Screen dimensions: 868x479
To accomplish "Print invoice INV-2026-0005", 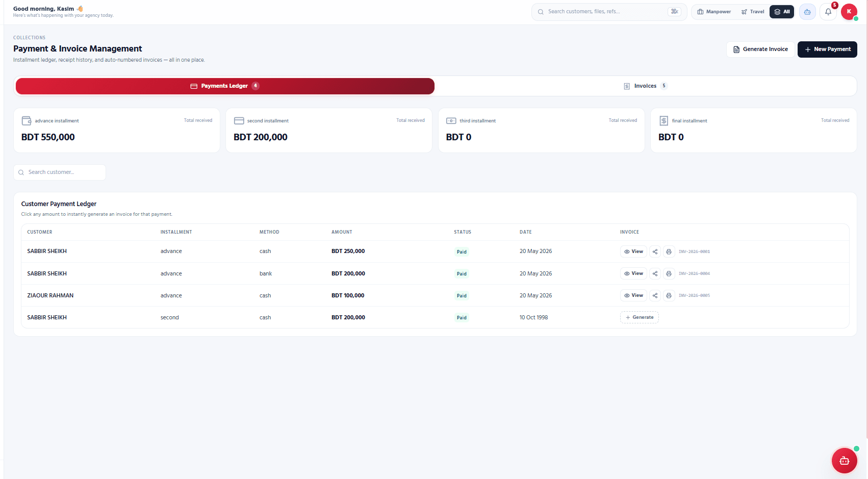I will (669, 295).
